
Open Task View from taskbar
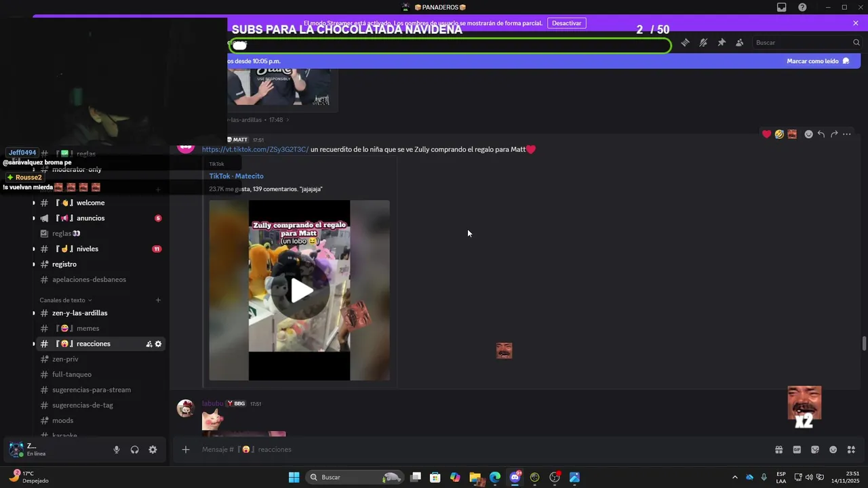pyautogui.click(x=416, y=477)
